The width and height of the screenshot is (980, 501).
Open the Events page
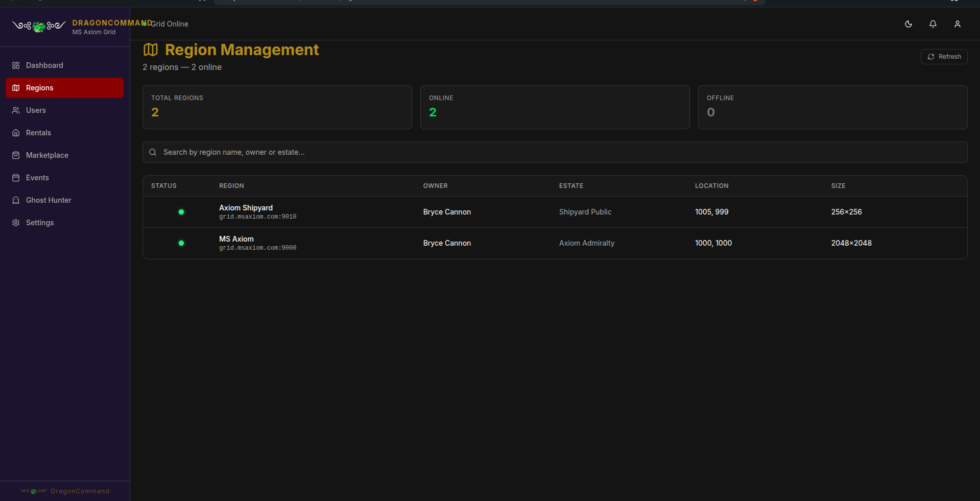click(64, 178)
